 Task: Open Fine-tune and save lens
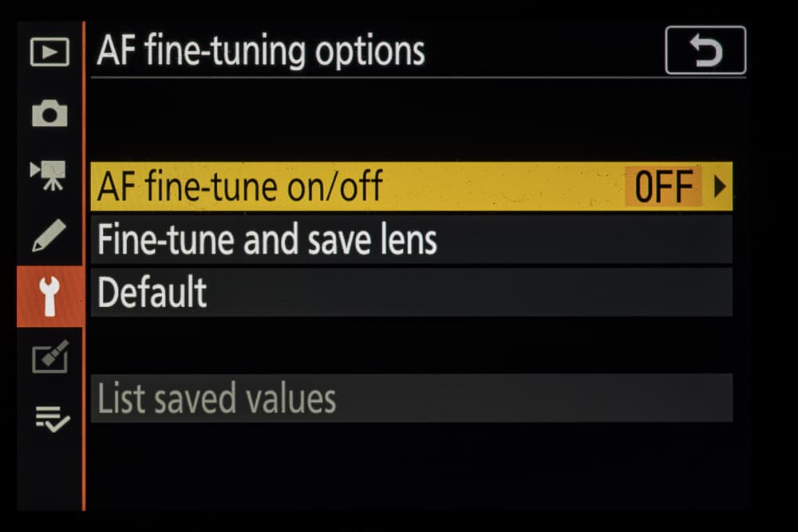(267, 239)
